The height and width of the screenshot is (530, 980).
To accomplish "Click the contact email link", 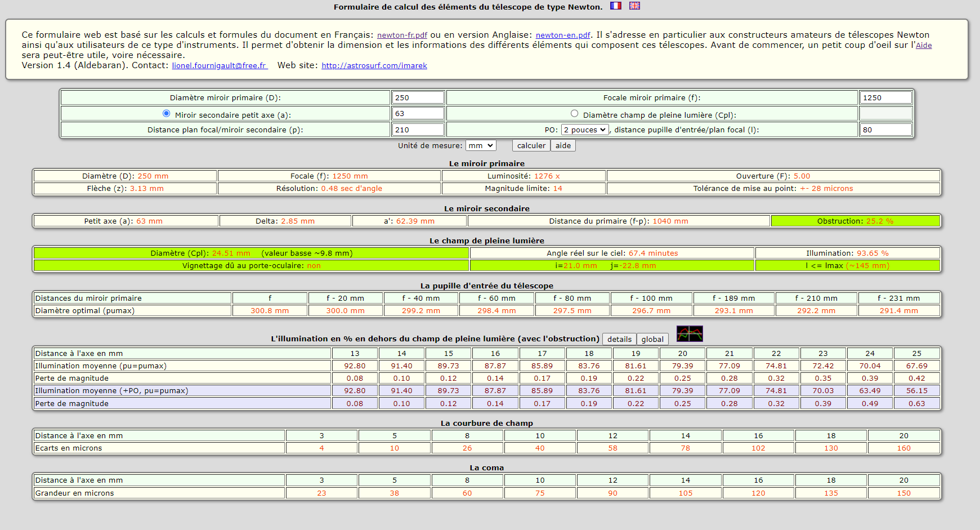I will click(220, 65).
